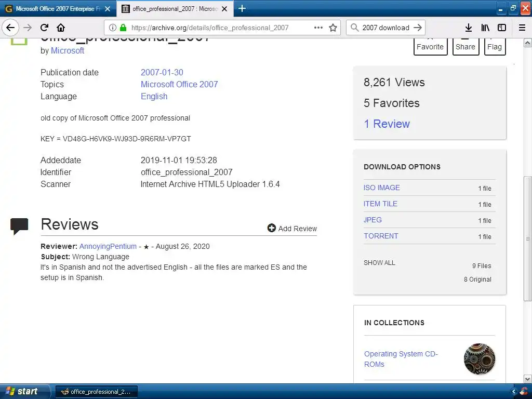This screenshot has height=399, width=532.
Task: Click the 5 Favorites text
Action: 392,103
